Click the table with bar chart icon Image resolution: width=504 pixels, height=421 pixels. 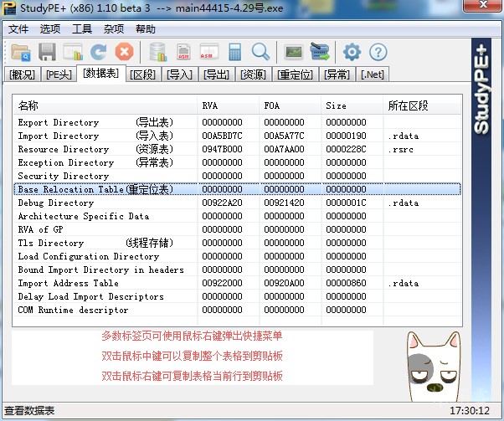(73, 52)
